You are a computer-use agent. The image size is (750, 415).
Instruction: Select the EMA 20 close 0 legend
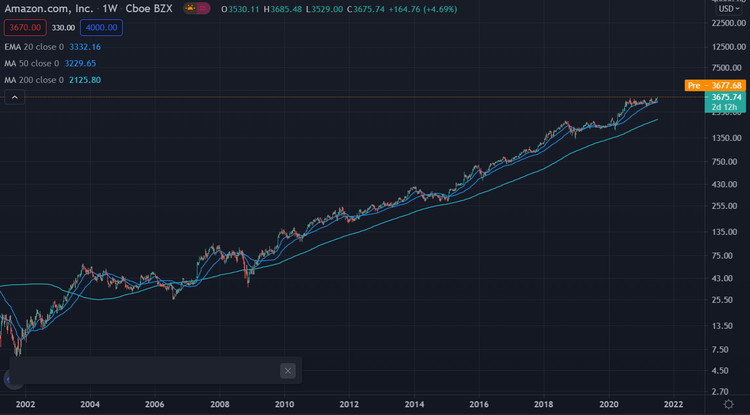point(34,47)
